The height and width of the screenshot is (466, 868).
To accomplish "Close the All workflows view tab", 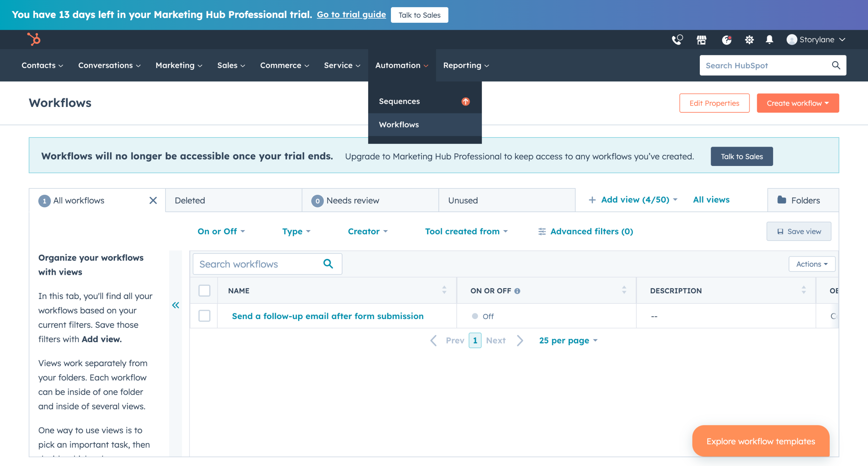I will coord(153,200).
